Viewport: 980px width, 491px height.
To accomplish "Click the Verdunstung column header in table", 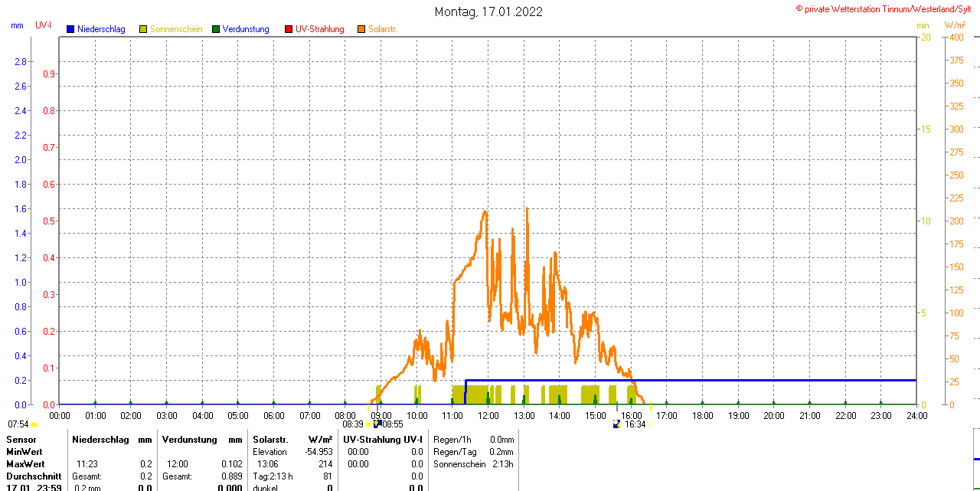I will (186, 439).
